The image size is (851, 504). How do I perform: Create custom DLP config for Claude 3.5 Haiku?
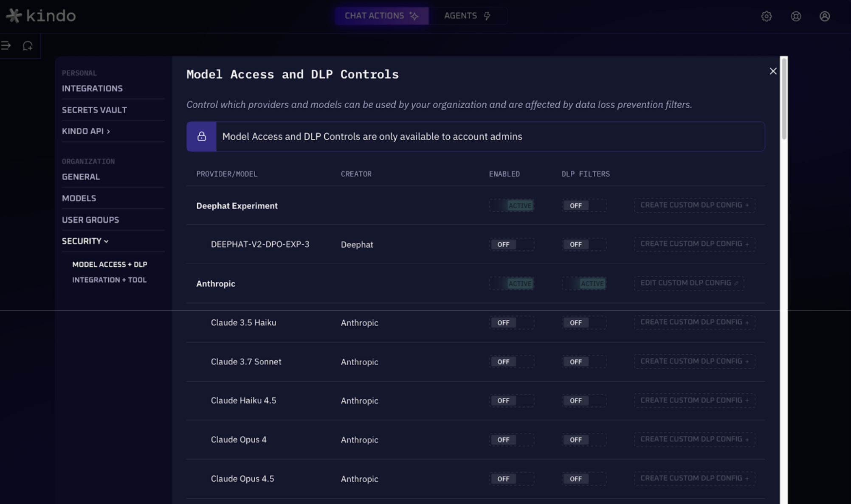pos(694,322)
